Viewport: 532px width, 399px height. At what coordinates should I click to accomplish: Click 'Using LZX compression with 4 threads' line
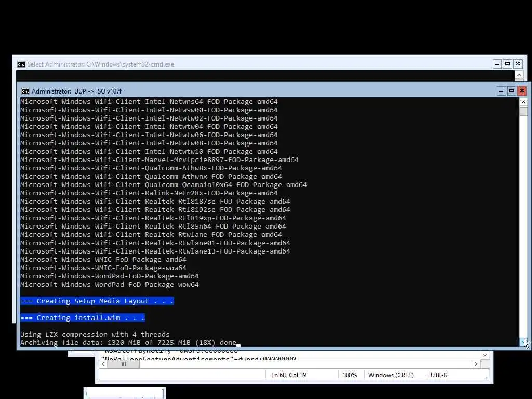coord(95,334)
